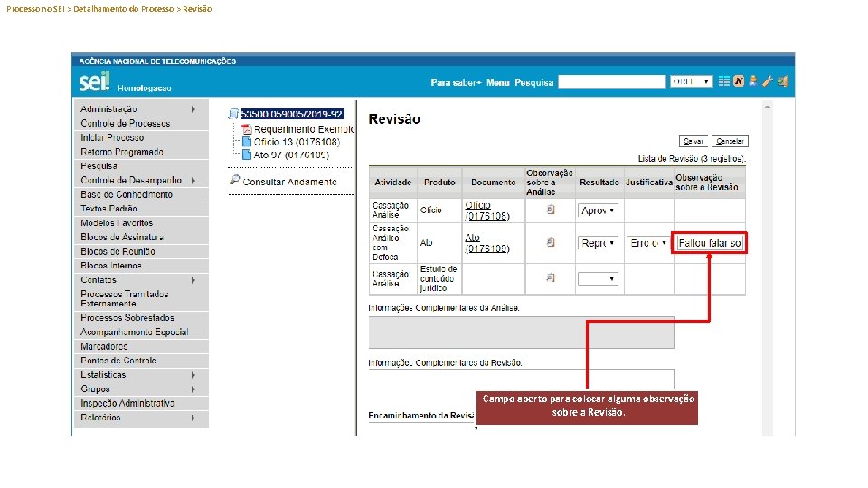This screenshot has height=488, width=868.
Task: Click the document icon beside Ofício 13
Action: (247, 142)
